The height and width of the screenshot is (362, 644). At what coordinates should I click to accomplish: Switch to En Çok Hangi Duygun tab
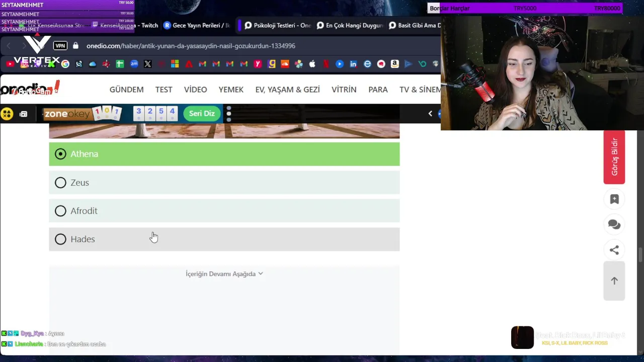350,25
